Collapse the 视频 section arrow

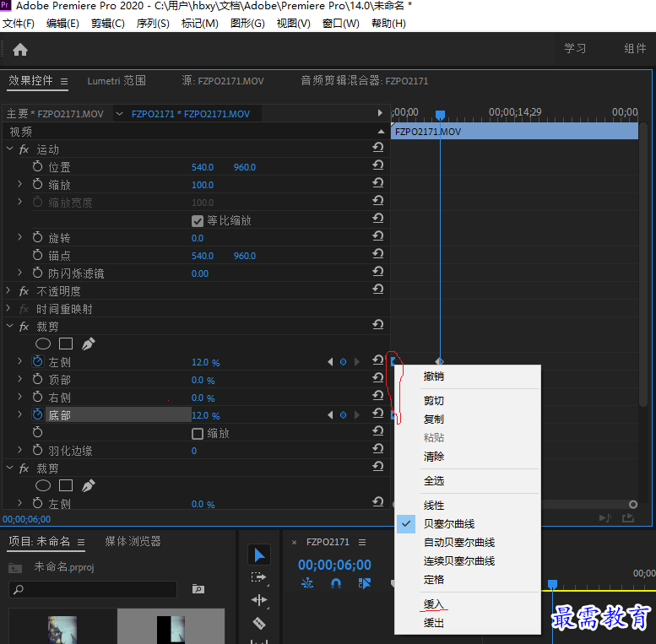click(381, 132)
